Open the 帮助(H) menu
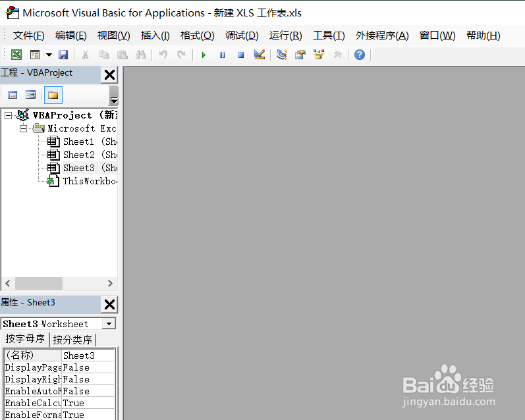Screen dimensions: 525x420 click(483, 36)
